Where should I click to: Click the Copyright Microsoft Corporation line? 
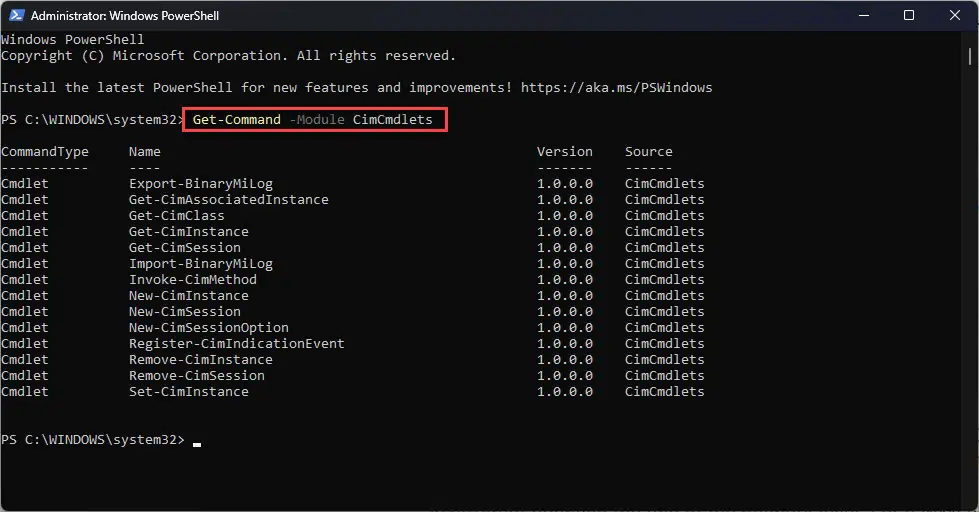(229, 56)
